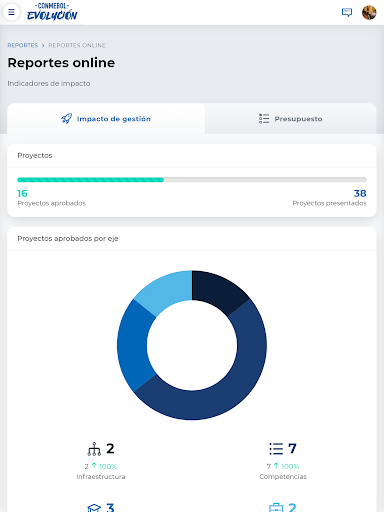Click the rocket icon on Impacto de gestión
This screenshot has width=384, height=512.
pos(66,119)
